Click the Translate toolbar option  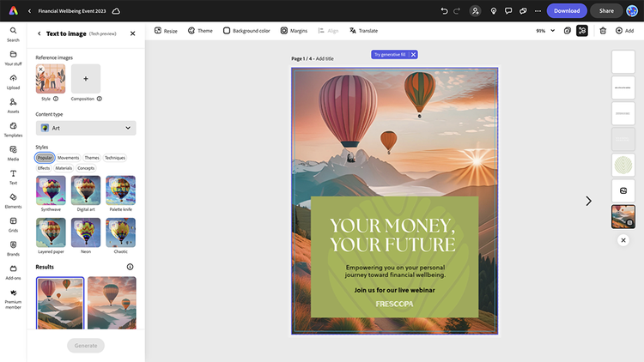363,31
